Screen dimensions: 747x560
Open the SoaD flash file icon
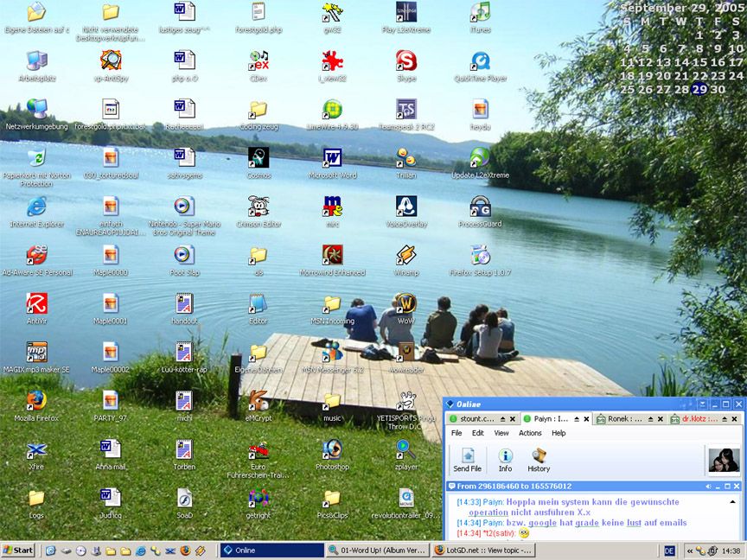pos(184,498)
